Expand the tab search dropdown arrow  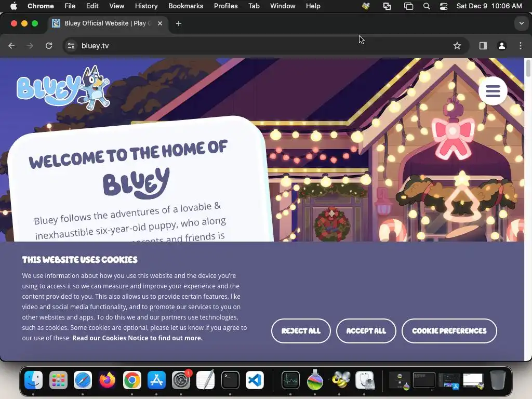click(521, 23)
